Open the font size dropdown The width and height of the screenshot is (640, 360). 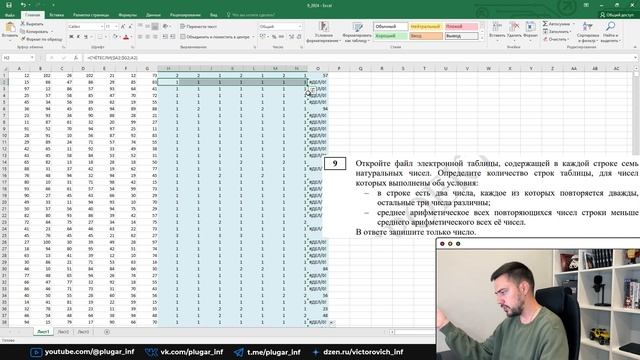tap(116, 27)
